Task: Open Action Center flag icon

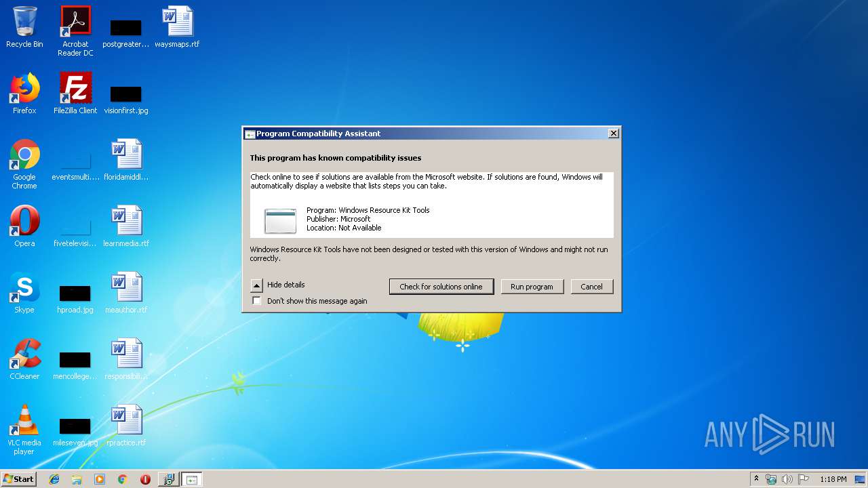Action: click(x=803, y=479)
